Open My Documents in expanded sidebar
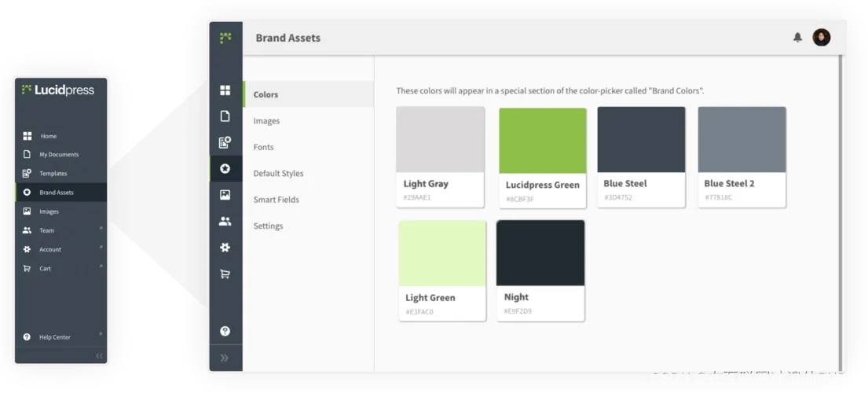Viewport: 868px width, 393px height. point(59,154)
